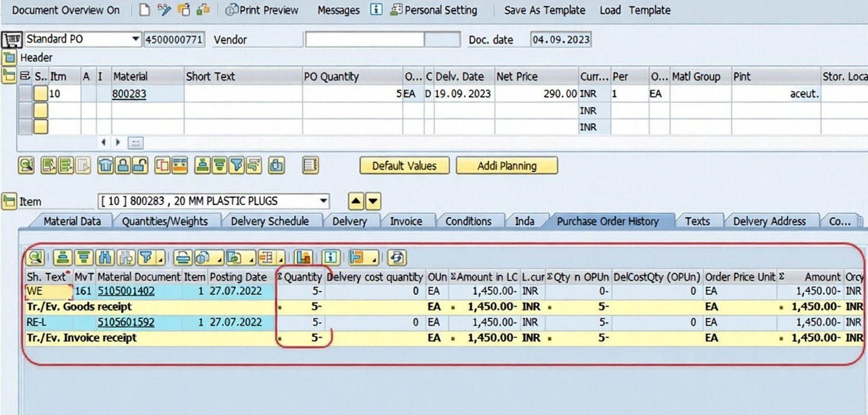The width and height of the screenshot is (868, 415).
Task: Click the delete trash can icon in item toolbar
Action: click(106, 166)
